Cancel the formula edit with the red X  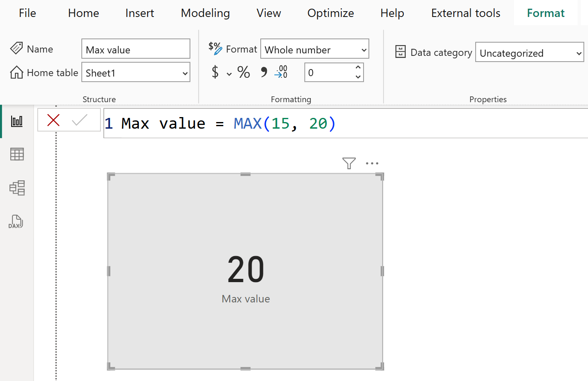pos(53,120)
